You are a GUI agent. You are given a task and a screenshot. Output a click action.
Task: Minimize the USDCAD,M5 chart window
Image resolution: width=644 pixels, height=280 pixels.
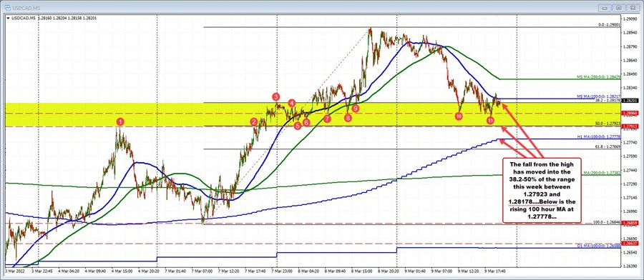point(604,7)
